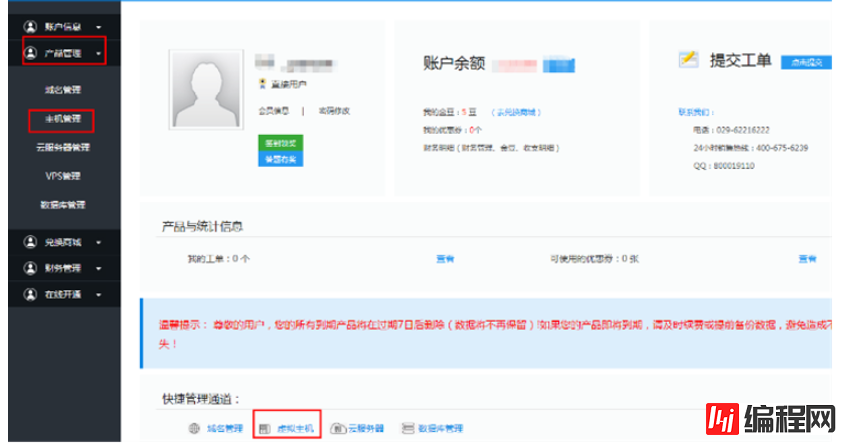The height and width of the screenshot is (445, 846).
Task: Click the database icon beside 数据库管理 shortcut
Action: [407, 428]
